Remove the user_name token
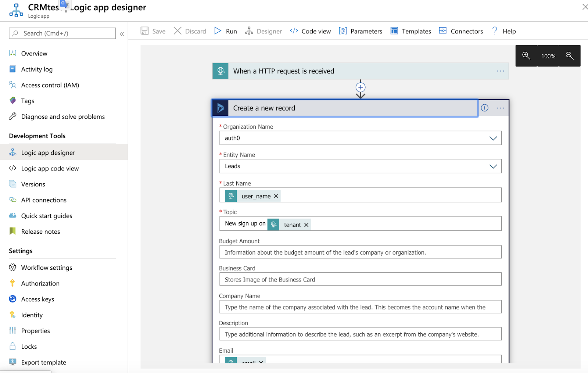 [x=276, y=196]
